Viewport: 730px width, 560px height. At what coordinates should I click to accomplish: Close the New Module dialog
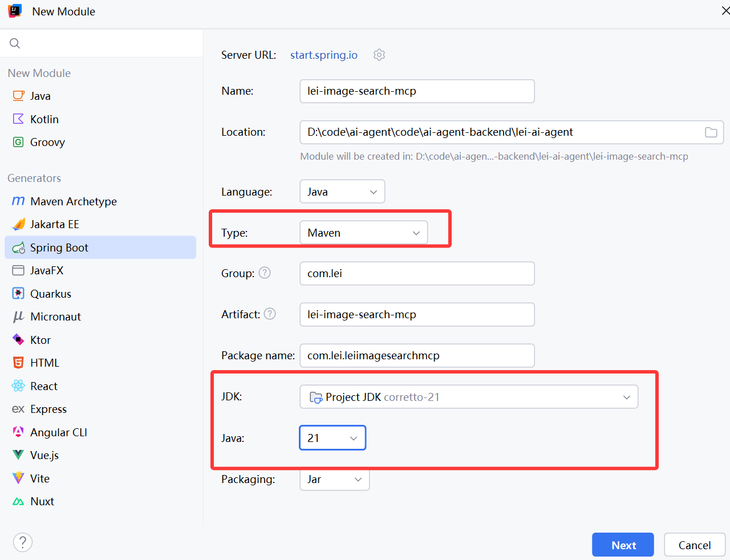(725, 11)
